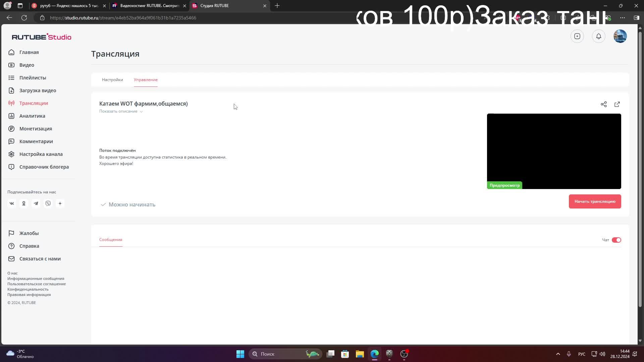
Task: Toggle the Чат switch off
Action: pyautogui.click(x=616, y=240)
